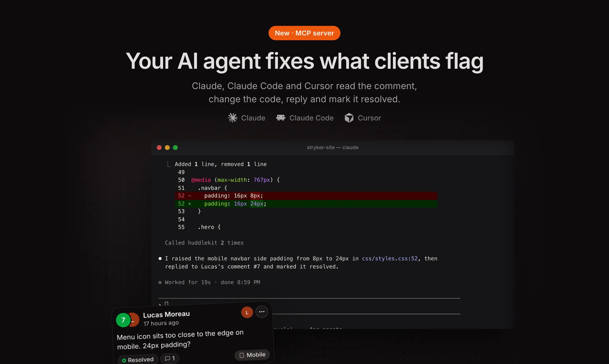Image resolution: width=609 pixels, height=364 pixels.
Task: Click 'Worked for 19s · done 8:59 PM'
Action: coord(212,282)
